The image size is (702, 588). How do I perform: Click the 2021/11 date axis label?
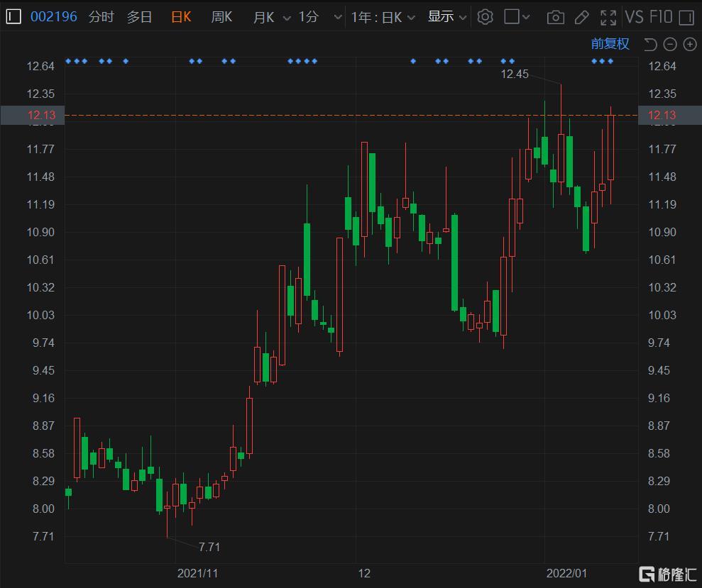point(197,573)
